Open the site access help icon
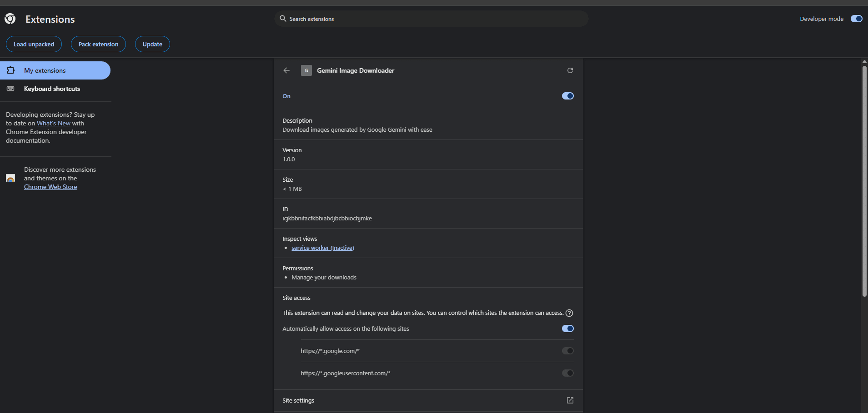The image size is (868, 413). coord(569,313)
